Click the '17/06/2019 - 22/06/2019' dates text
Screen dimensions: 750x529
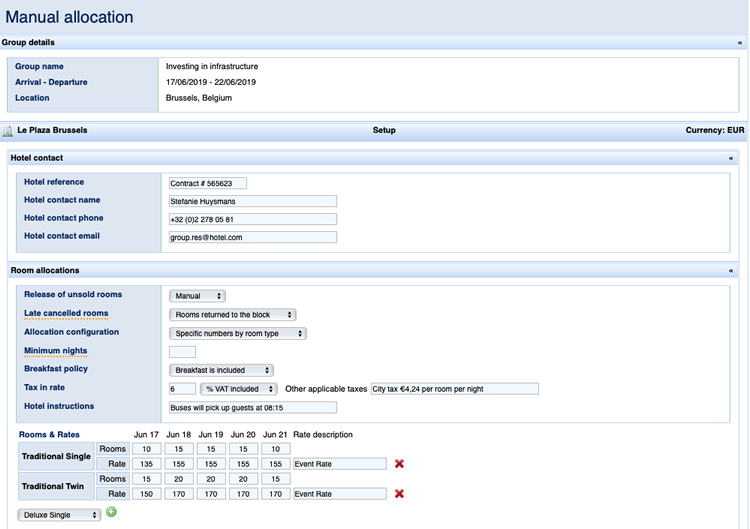[211, 82]
